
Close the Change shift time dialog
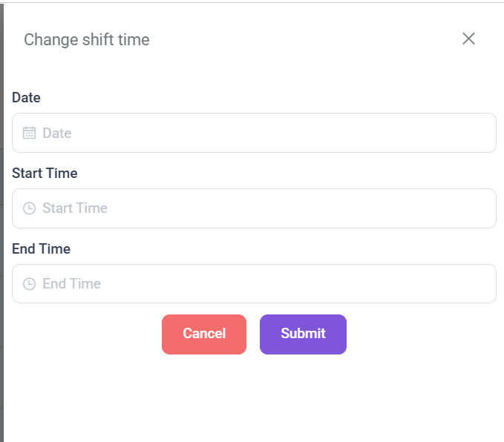[x=468, y=39]
